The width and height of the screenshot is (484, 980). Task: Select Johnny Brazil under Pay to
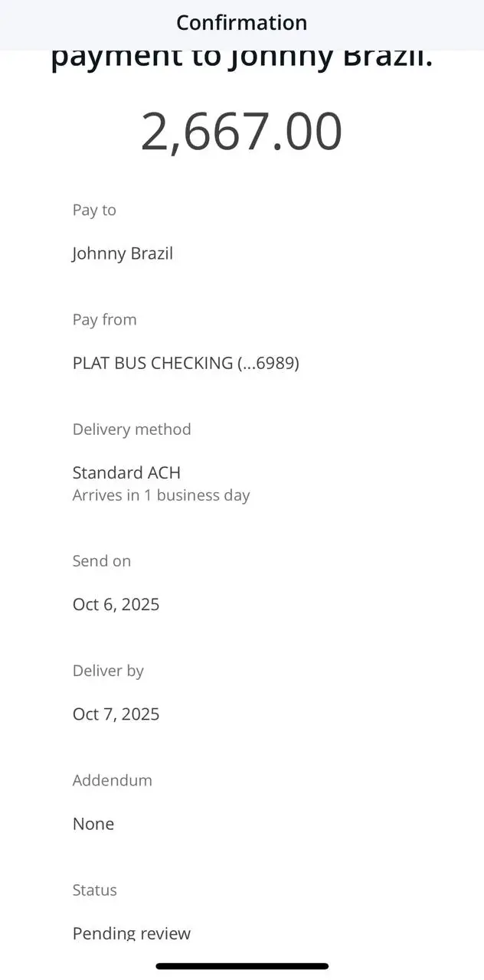point(123,253)
